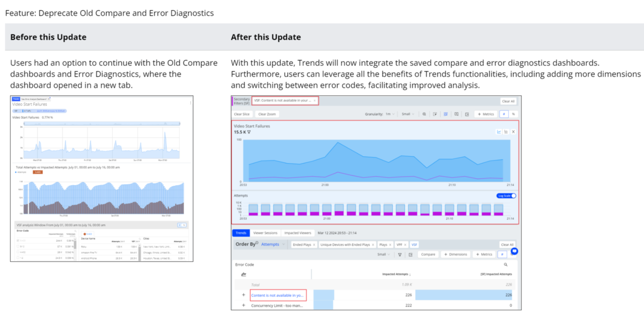Switch to percent display in top toolbar
Viewport: 644px width, 318px height.
pos(513,114)
